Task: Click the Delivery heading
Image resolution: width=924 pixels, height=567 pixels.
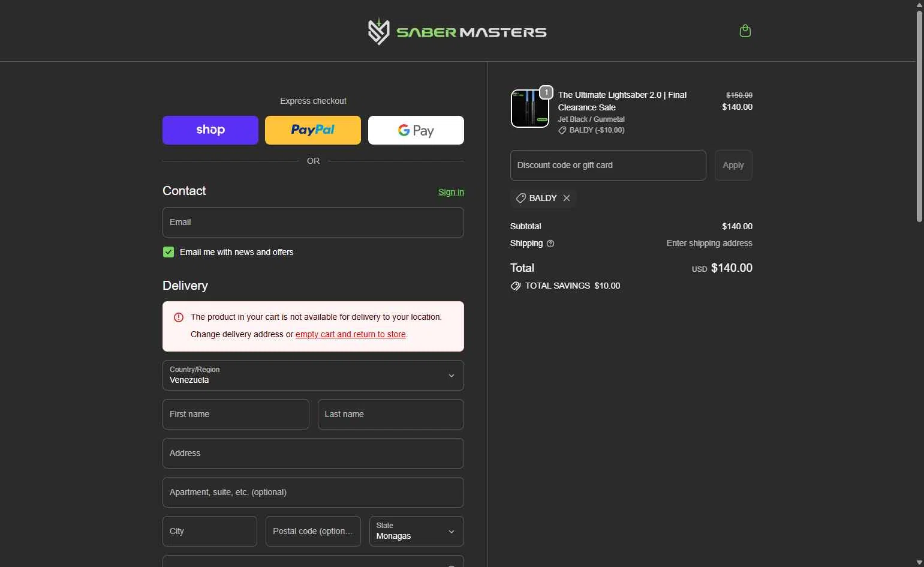Action: coord(185,286)
